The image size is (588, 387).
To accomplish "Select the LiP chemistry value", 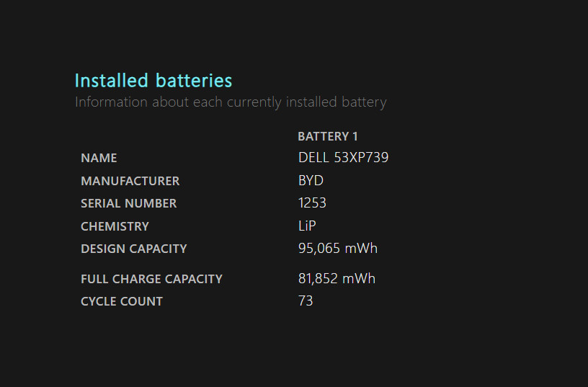I will click(307, 226).
